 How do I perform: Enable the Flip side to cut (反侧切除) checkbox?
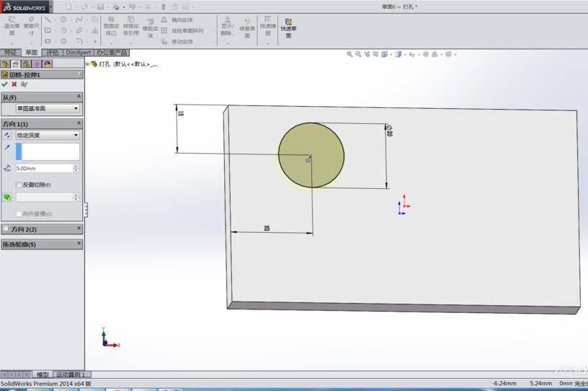[19, 185]
